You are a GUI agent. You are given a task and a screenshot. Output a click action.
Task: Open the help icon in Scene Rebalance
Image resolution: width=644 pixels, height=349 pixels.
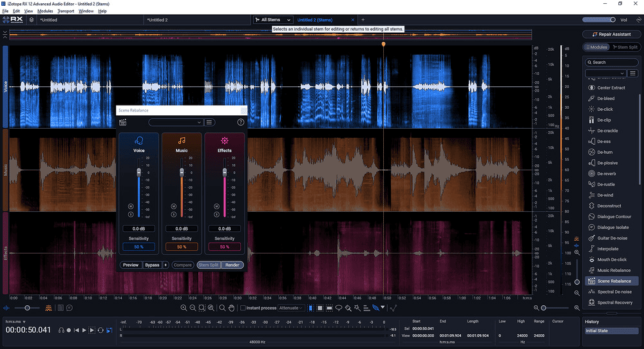pyautogui.click(x=241, y=122)
